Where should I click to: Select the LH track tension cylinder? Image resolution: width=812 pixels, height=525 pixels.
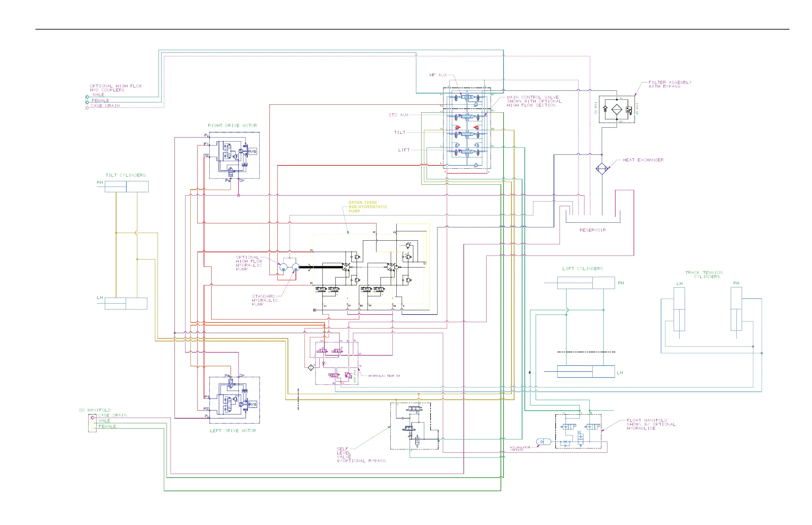point(679,309)
